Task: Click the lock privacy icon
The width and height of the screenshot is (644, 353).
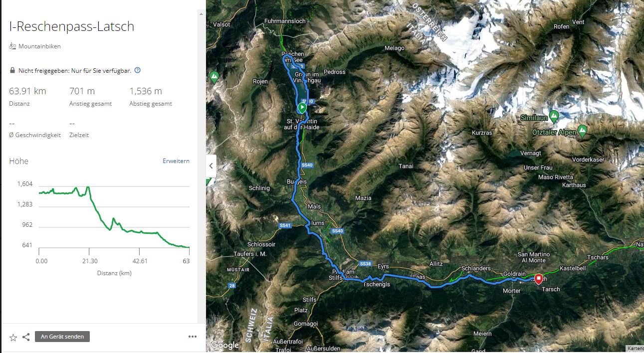Action: (x=12, y=71)
